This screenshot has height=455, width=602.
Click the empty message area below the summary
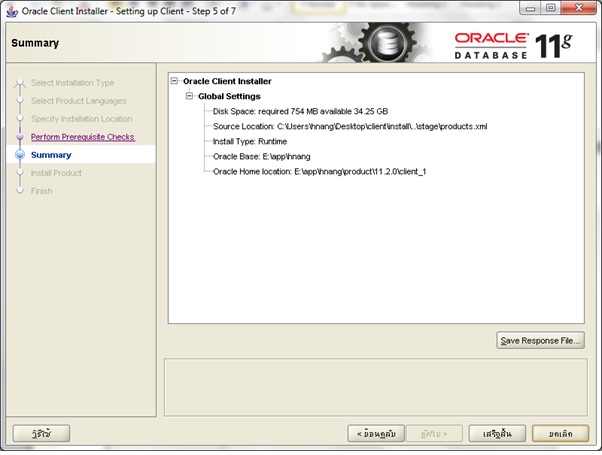tap(376, 387)
